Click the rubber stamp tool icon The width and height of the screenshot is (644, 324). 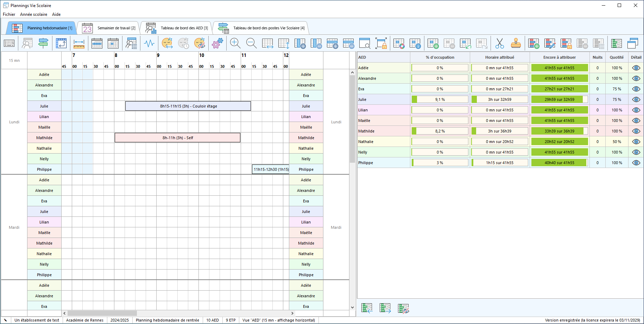pyautogui.click(x=516, y=43)
